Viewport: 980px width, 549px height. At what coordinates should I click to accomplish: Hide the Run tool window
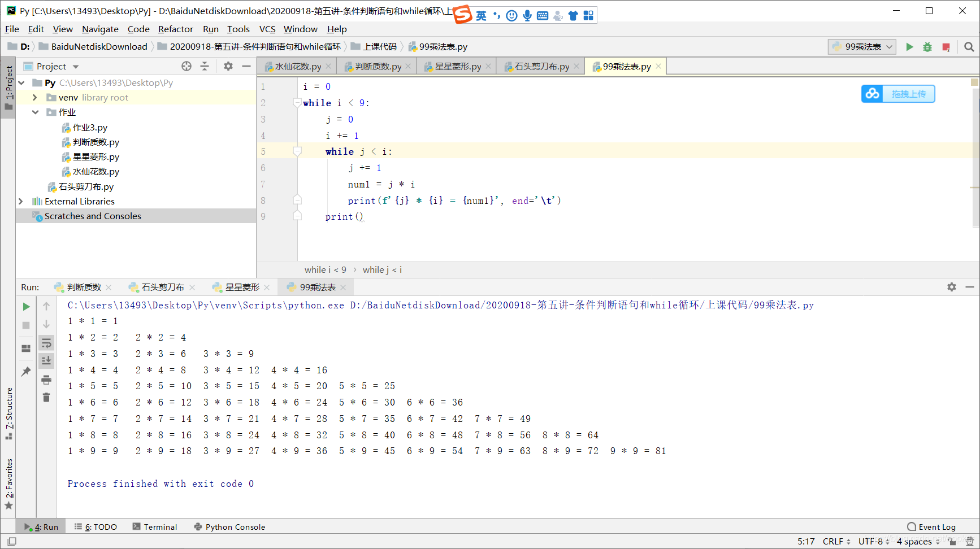(970, 287)
